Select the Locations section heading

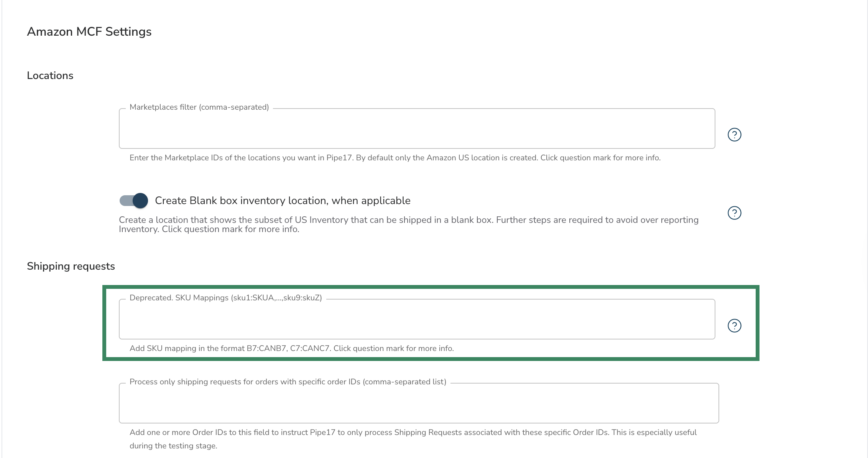click(x=50, y=76)
